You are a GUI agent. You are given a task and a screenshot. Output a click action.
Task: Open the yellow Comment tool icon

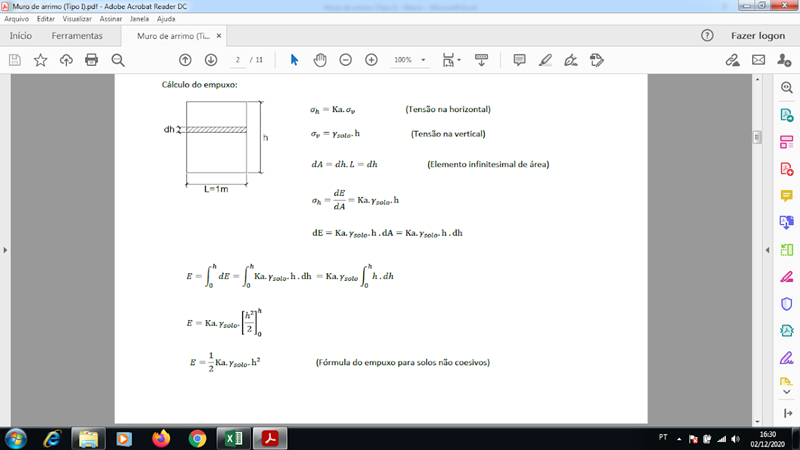(787, 196)
